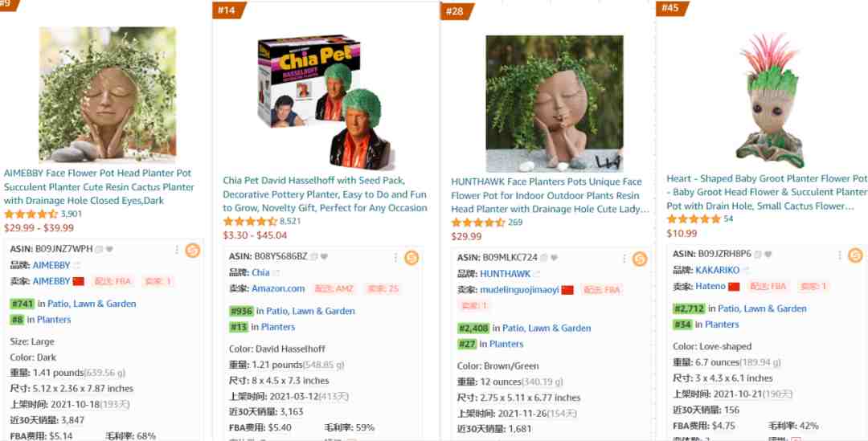Open HUNTHAWK star rating reviews 269
This screenshot has width=868, height=441.
pyautogui.click(x=487, y=223)
